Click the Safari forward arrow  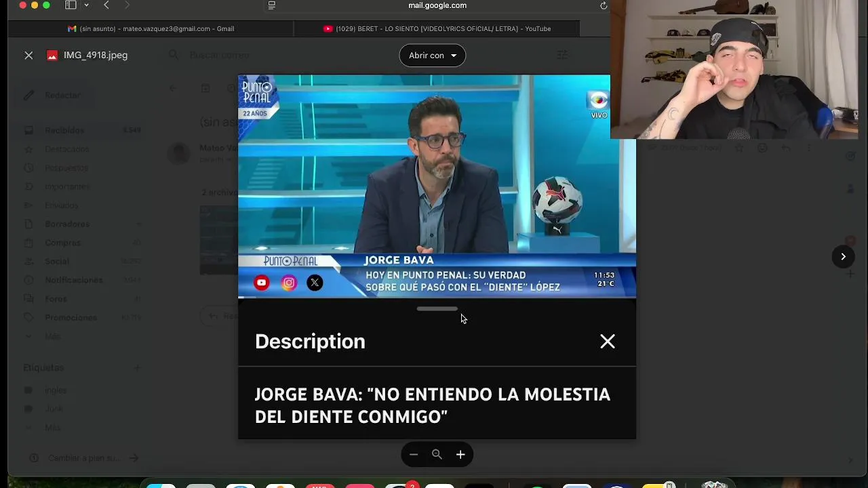point(127,5)
